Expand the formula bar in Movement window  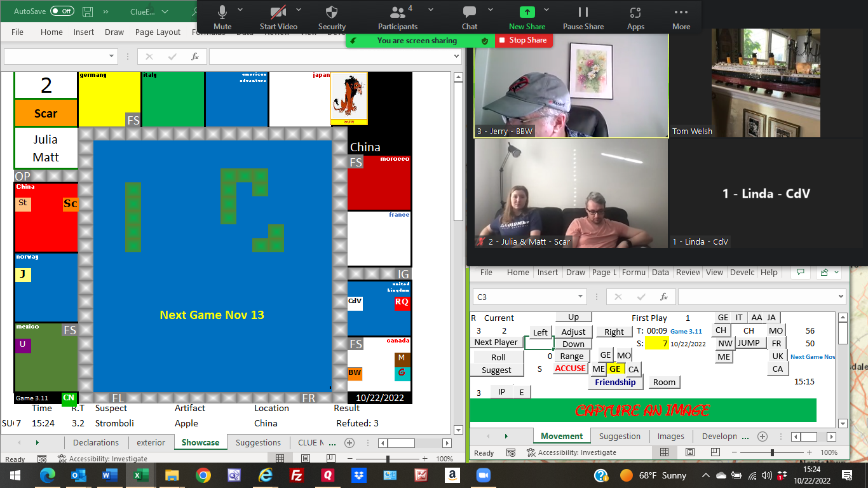click(x=841, y=297)
